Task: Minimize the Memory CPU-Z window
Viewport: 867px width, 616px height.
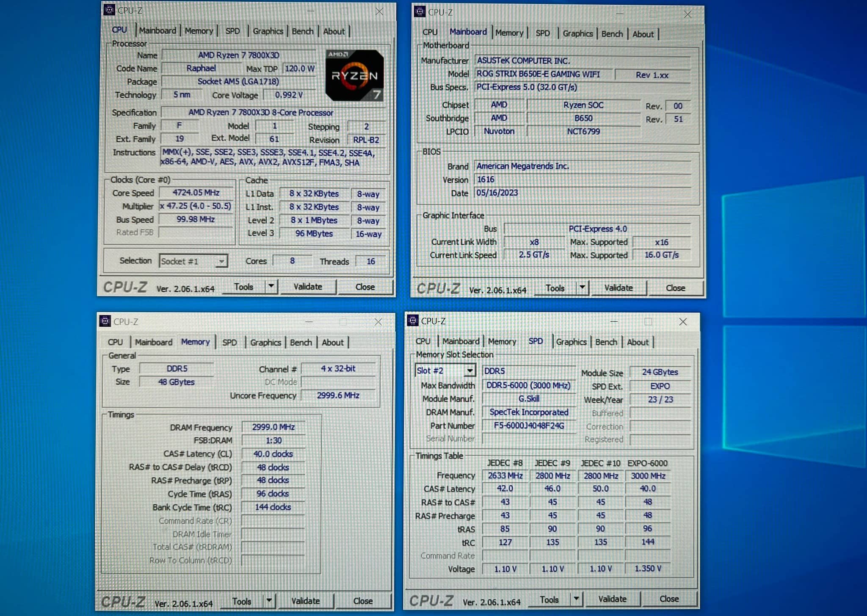Action: 309,322
